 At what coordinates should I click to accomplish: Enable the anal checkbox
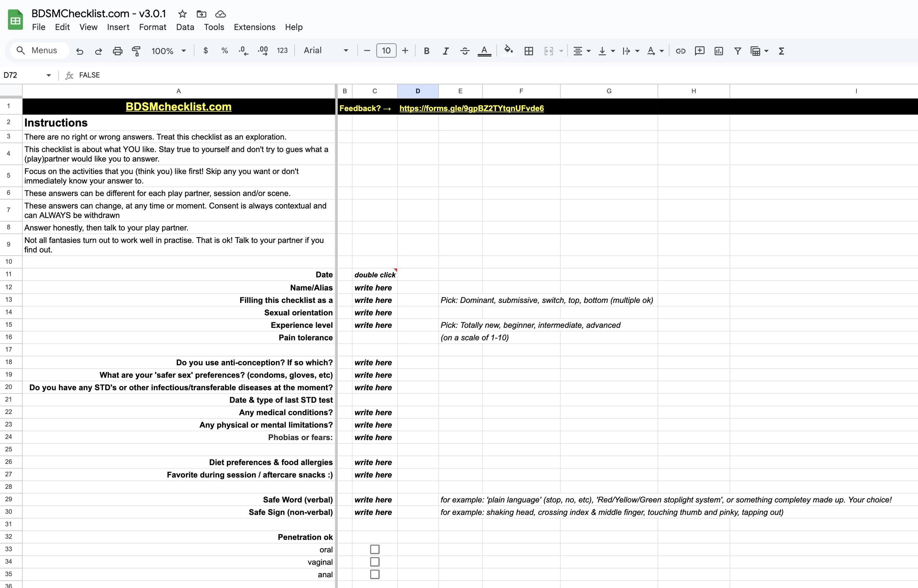(375, 574)
